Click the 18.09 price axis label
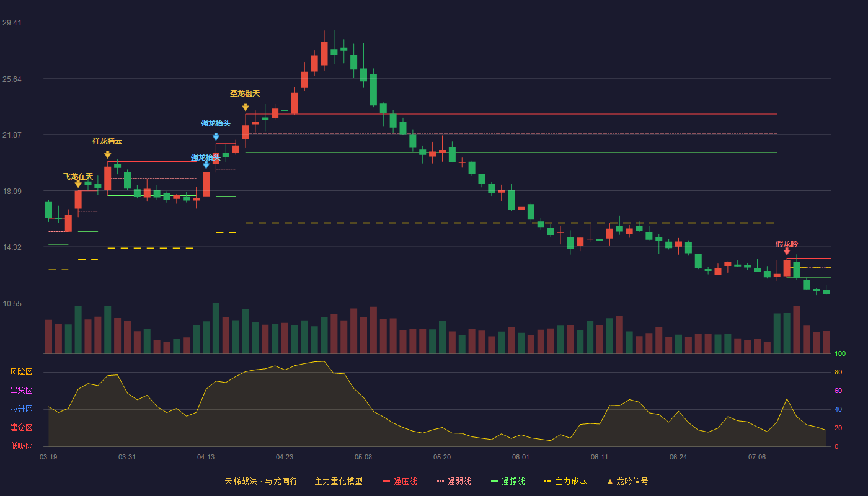This screenshot has height=496, width=868. tap(12, 192)
